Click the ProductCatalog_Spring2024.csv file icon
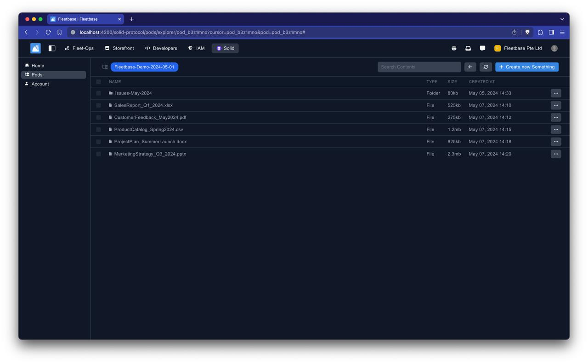 pyautogui.click(x=110, y=129)
